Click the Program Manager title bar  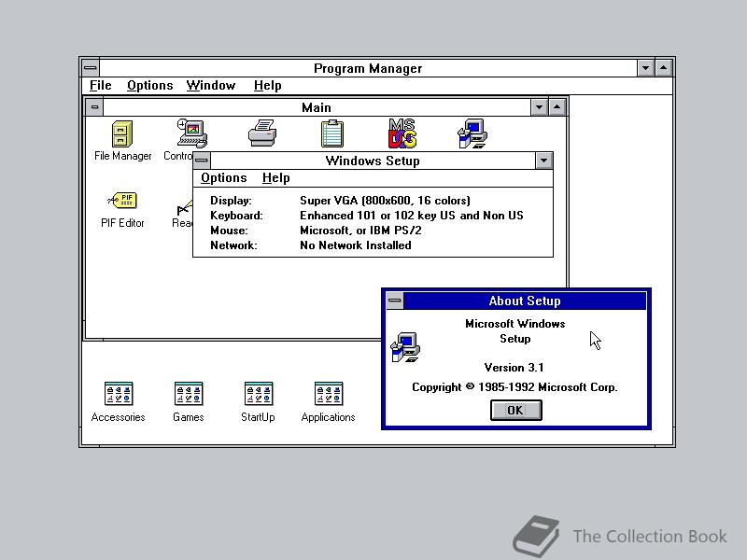click(x=368, y=68)
